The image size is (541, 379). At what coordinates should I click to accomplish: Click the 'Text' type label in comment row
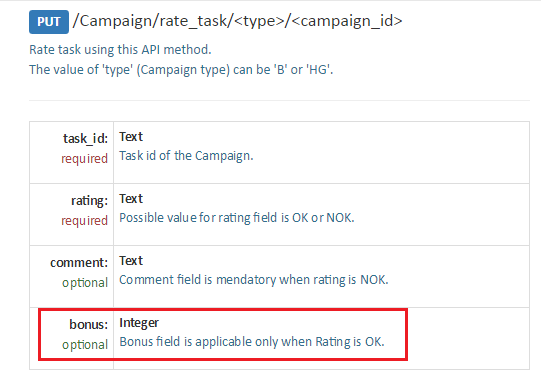(131, 261)
